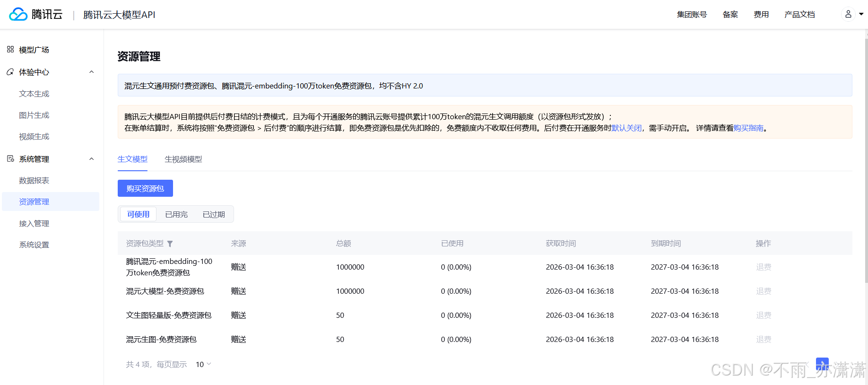Select the 已用完 filter option

pos(176,214)
